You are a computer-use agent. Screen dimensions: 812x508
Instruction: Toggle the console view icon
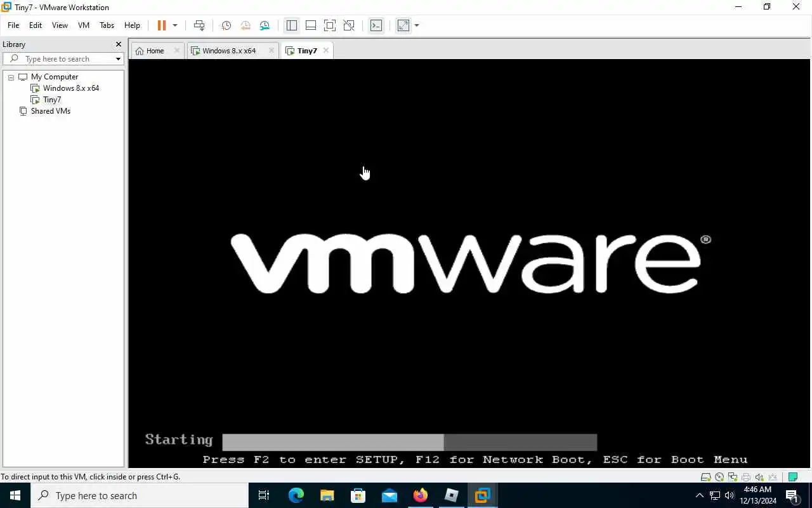(376, 25)
